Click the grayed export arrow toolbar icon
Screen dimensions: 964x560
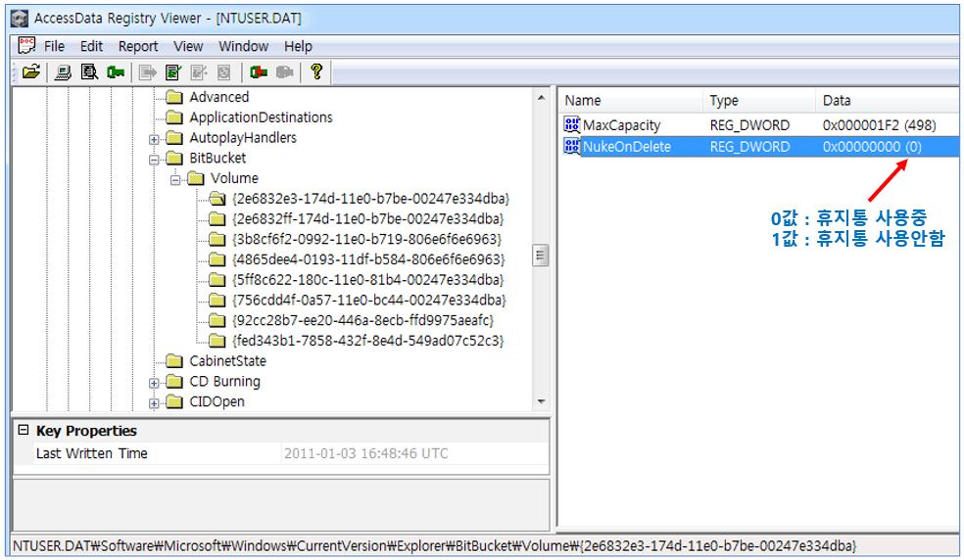(x=148, y=72)
